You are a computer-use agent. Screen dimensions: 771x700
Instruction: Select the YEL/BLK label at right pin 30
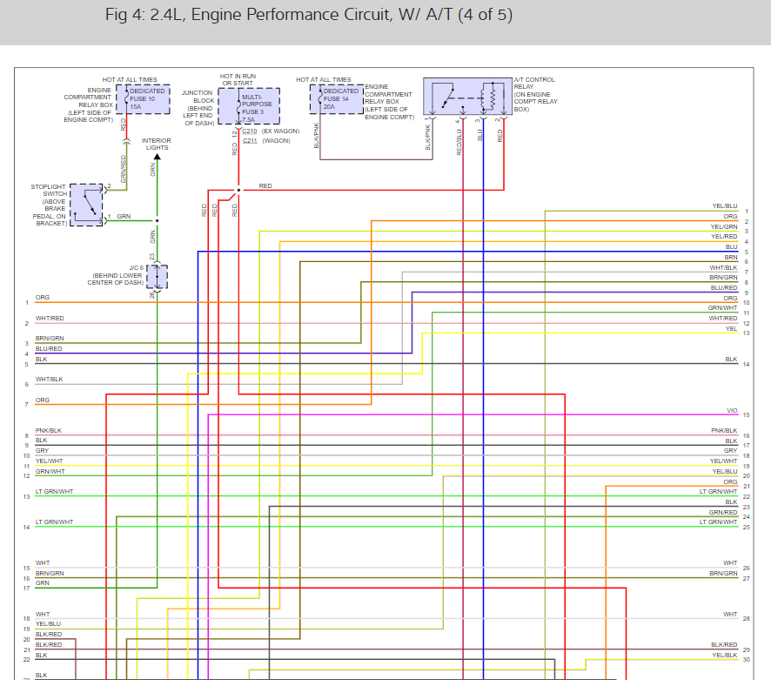point(725,655)
